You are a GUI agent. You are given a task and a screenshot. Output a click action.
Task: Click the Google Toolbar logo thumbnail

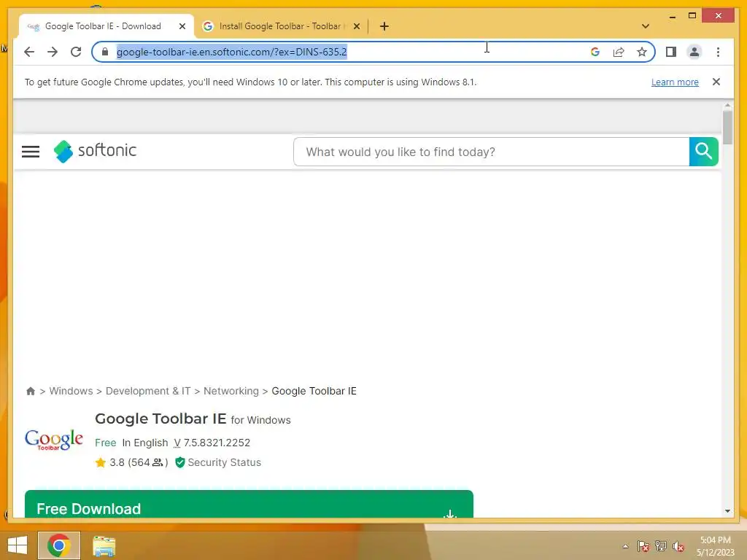tap(54, 439)
